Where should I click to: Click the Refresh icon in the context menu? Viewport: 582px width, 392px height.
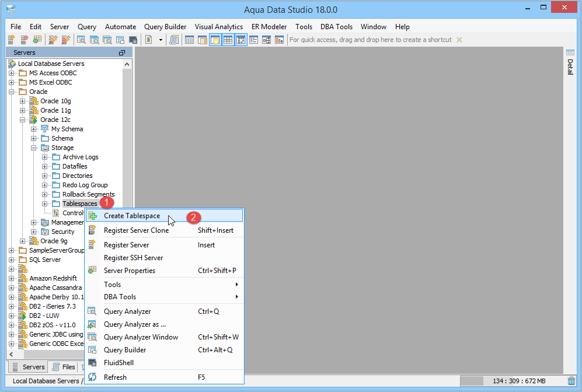(x=92, y=377)
